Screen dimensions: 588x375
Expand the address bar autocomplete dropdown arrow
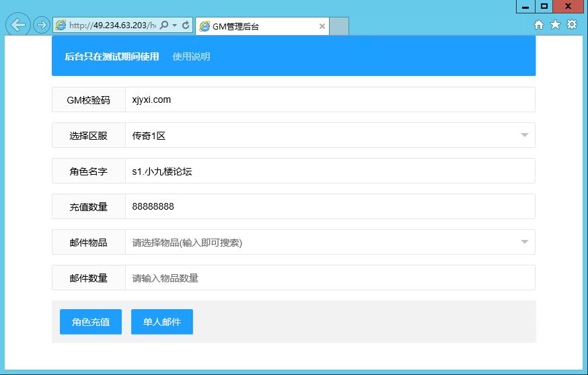[x=175, y=26]
